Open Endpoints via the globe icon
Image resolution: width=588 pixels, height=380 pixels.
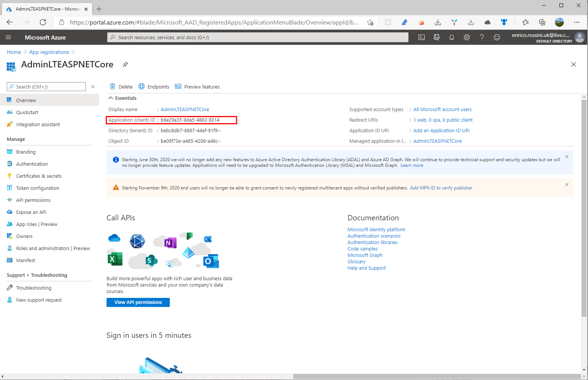tap(142, 86)
